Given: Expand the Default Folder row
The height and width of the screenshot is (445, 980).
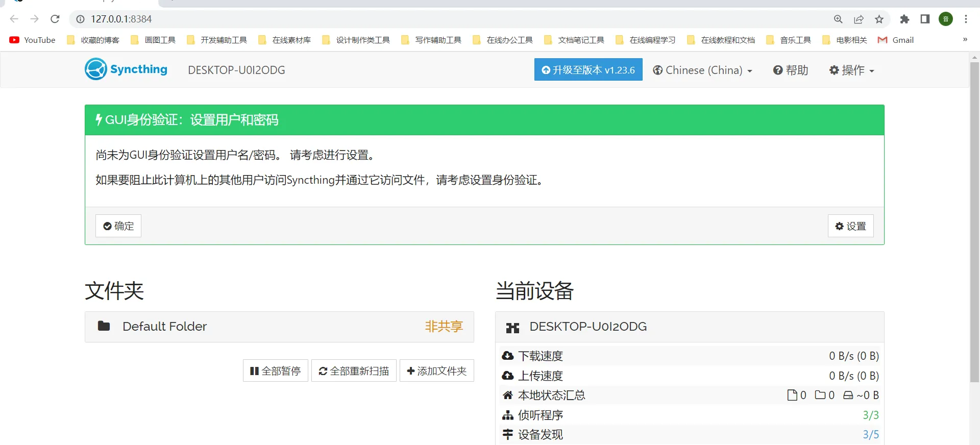Looking at the screenshot, I should click(279, 327).
